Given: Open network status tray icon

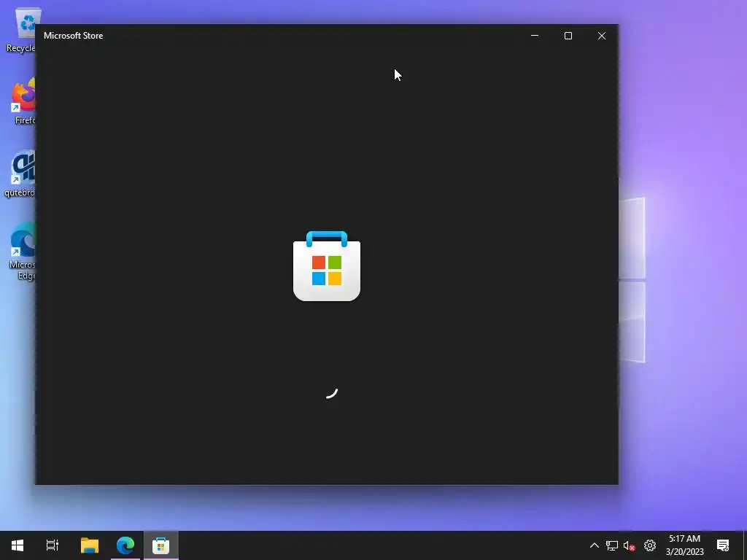Looking at the screenshot, I should coord(612,545).
